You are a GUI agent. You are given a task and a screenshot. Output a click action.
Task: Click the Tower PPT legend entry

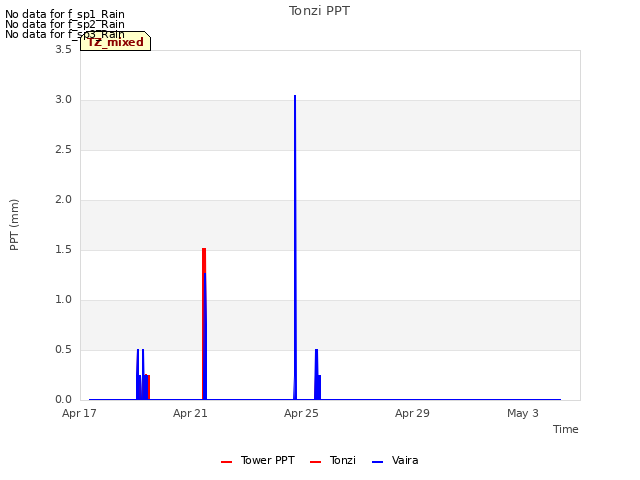click(x=258, y=460)
